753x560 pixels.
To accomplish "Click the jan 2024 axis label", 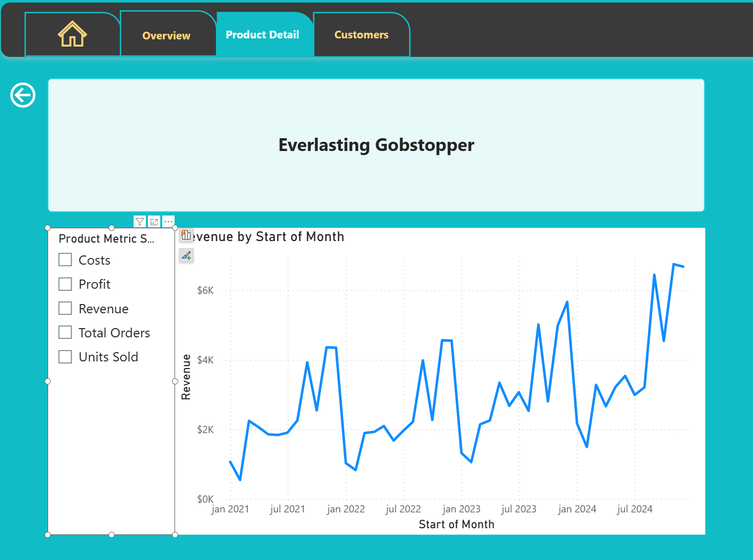I will pyautogui.click(x=577, y=509).
